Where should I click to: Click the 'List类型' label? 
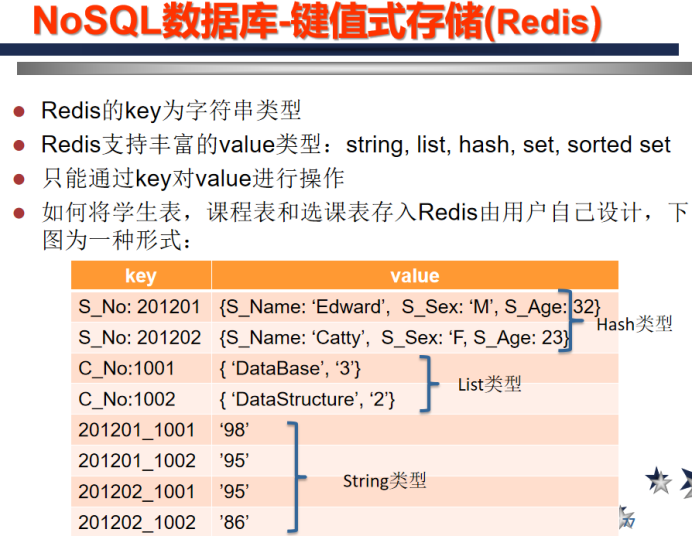pos(489,384)
